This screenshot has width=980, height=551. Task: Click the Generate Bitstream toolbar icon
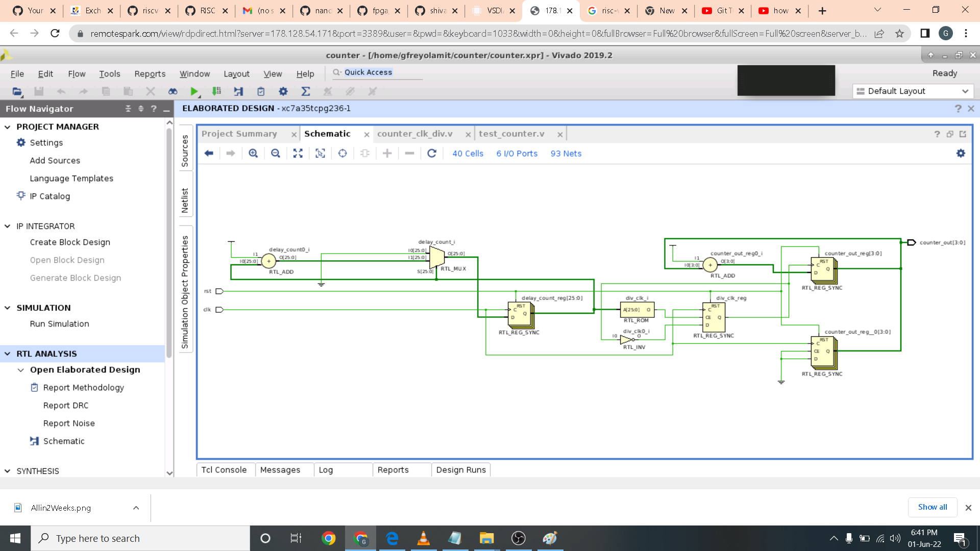216,91
